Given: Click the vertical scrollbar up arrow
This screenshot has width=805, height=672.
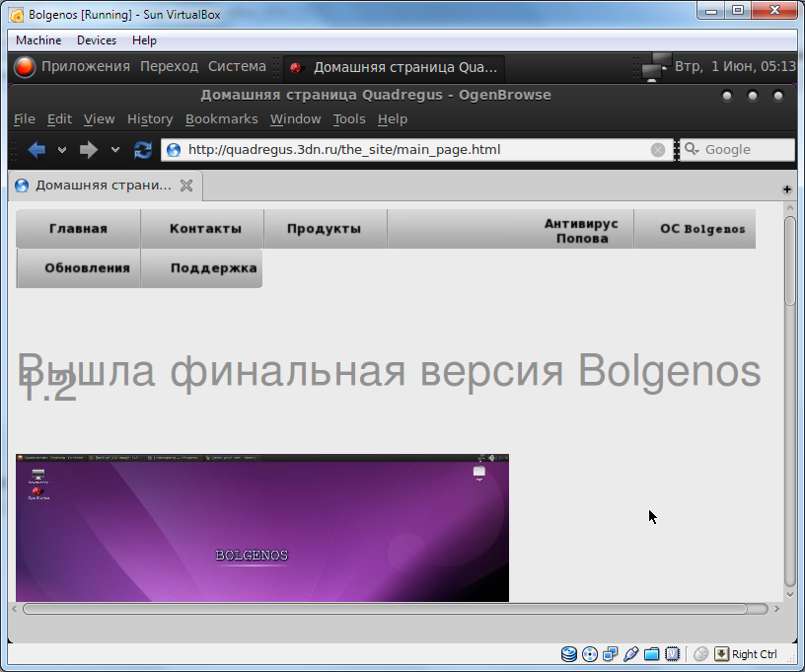Looking at the screenshot, I should click(790, 208).
